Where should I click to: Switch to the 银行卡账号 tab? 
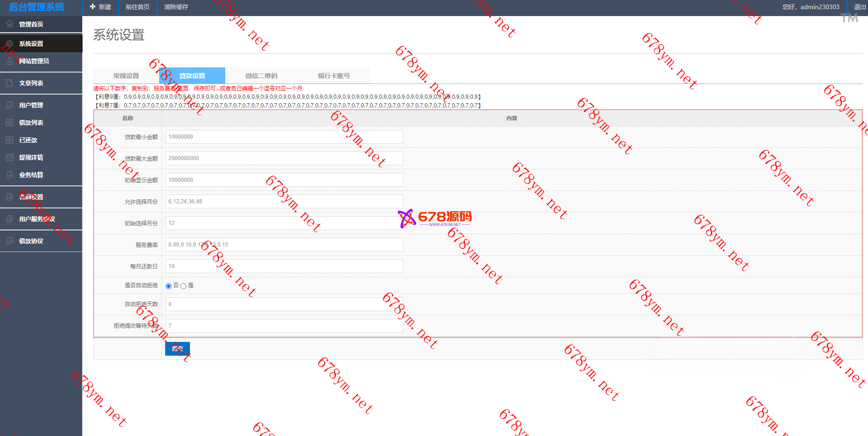click(x=334, y=76)
